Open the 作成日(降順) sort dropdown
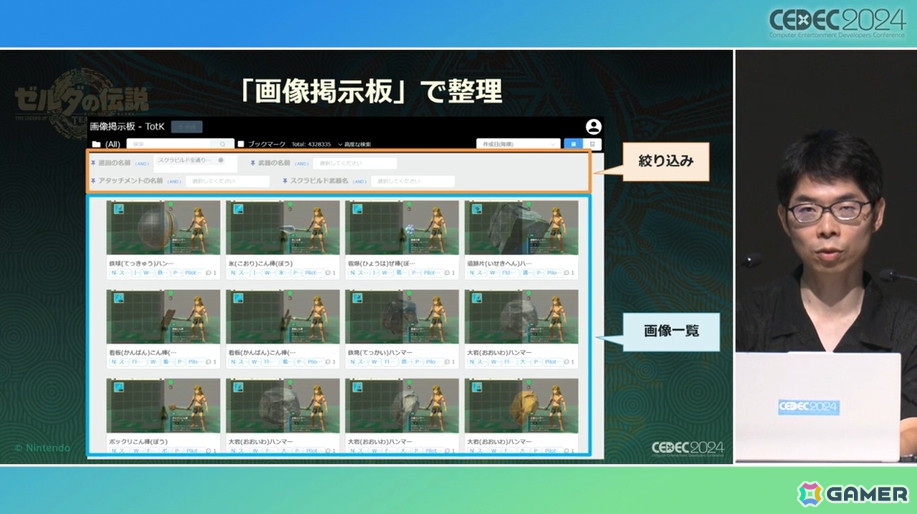Image resolution: width=917 pixels, height=514 pixels. 518,144
